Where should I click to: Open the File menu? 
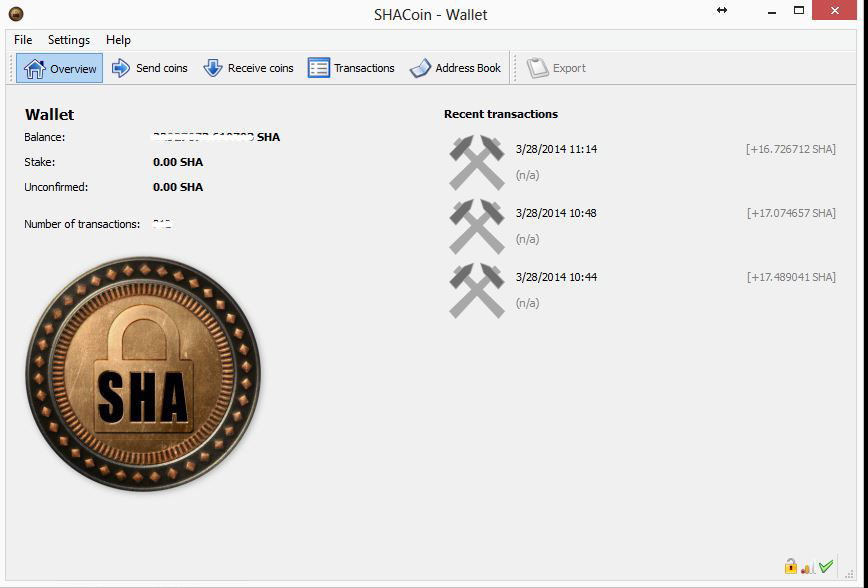(23, 40)
